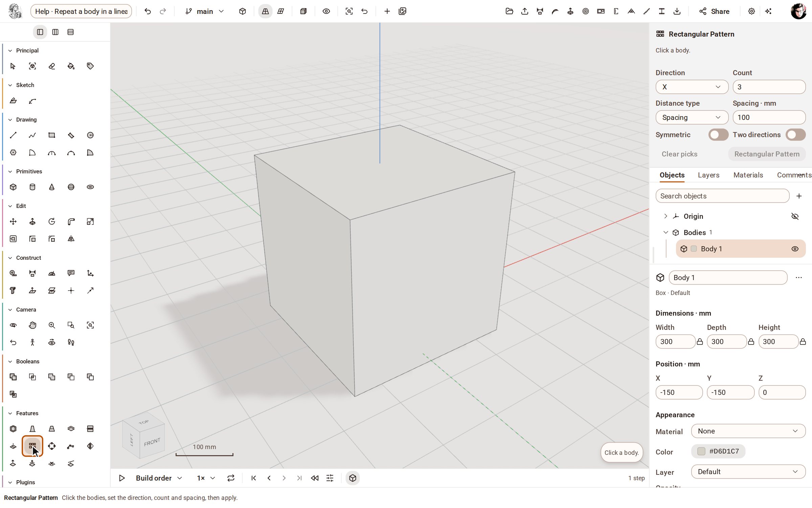Apply with the Rectangular Pattern button
Image resolution: width=812 pixels, height=508 pixels.
(x=767, y=154)
